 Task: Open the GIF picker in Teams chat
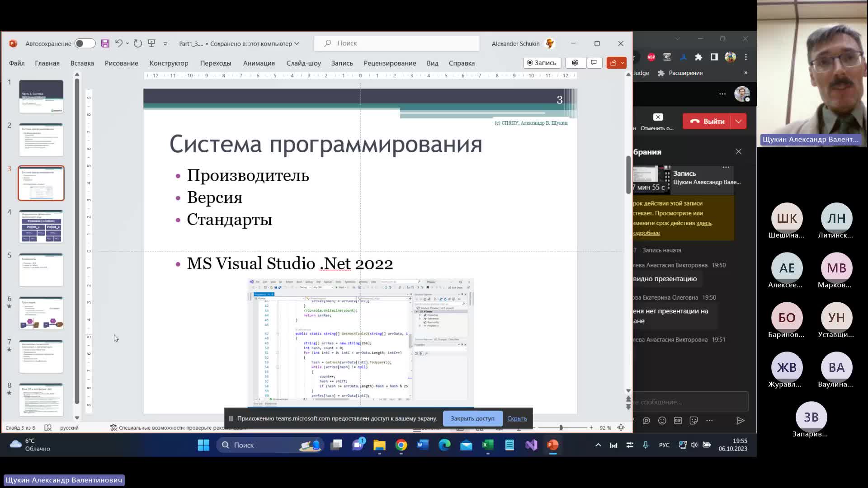(x=678, y=421)
